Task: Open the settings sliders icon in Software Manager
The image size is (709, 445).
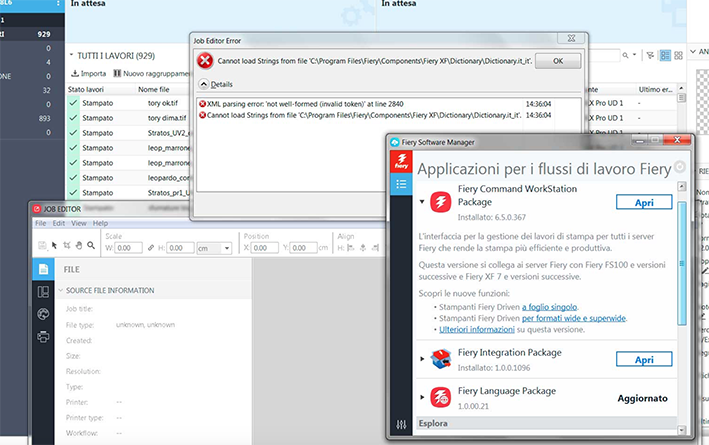Action: pos(401,424)
